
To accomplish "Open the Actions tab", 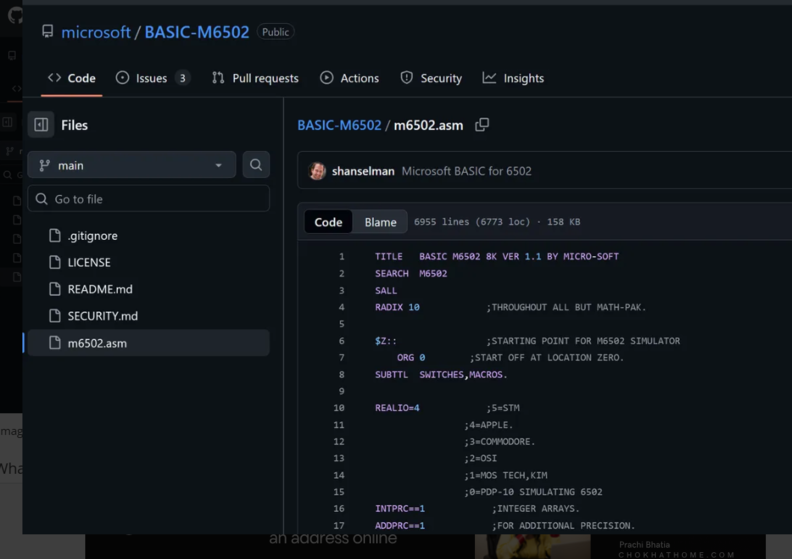I will (349, 78).
